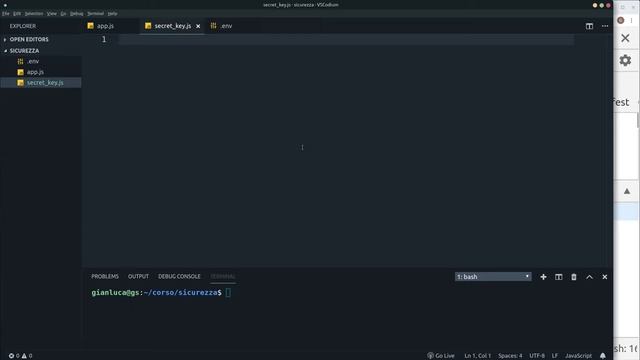Open the Terminal menu

pyautogui.click(x=96, y=13)
